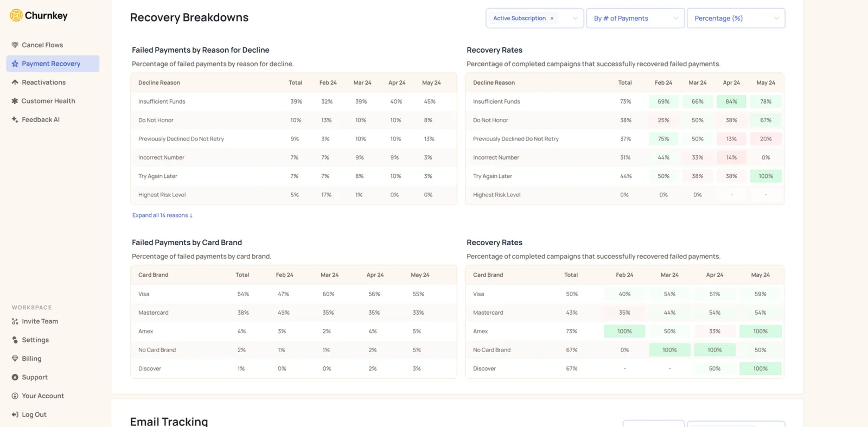
Task: Click the Cancel Flows heart icon
Action: (15, 45)
